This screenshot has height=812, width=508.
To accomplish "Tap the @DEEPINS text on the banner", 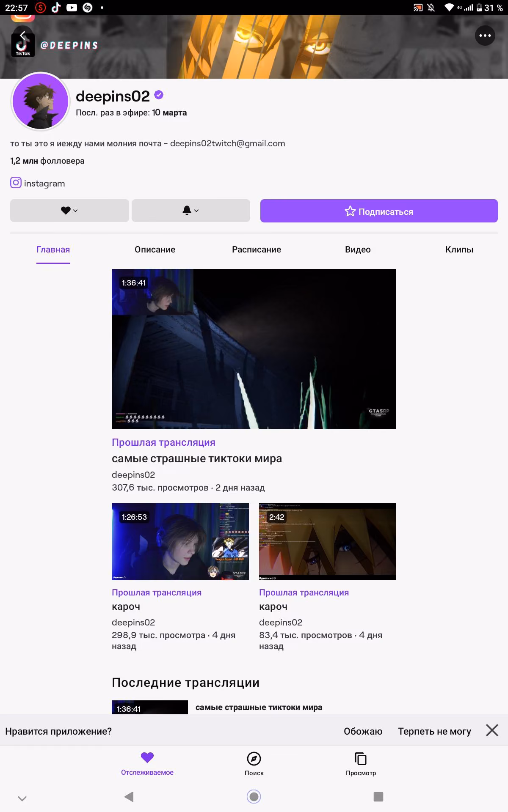I will pyautogui.click(x=69, y=45).
